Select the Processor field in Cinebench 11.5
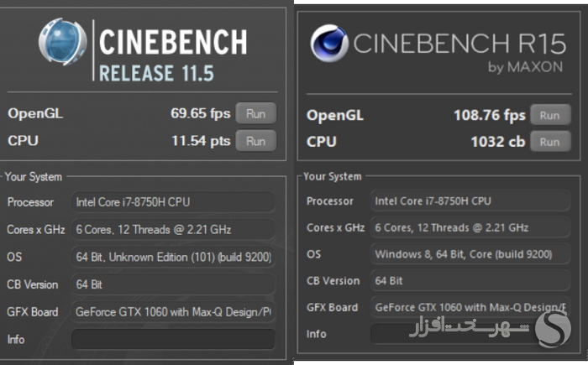The image size is (588, 365). [173, 202]
